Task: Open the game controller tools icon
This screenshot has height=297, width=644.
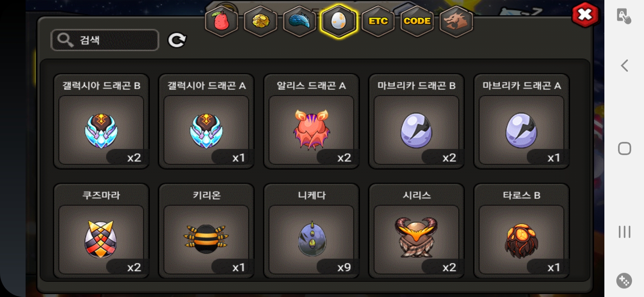Action: click(x=624, y=280)
